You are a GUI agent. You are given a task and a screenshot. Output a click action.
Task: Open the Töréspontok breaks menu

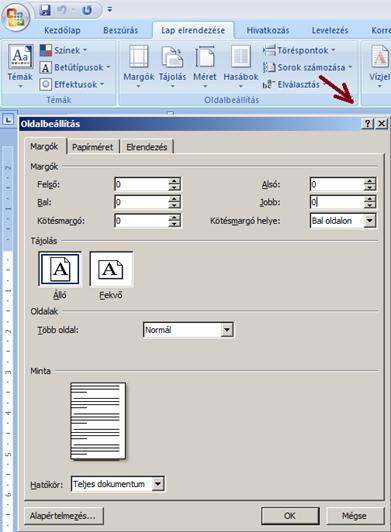click(x=299, y=51)
